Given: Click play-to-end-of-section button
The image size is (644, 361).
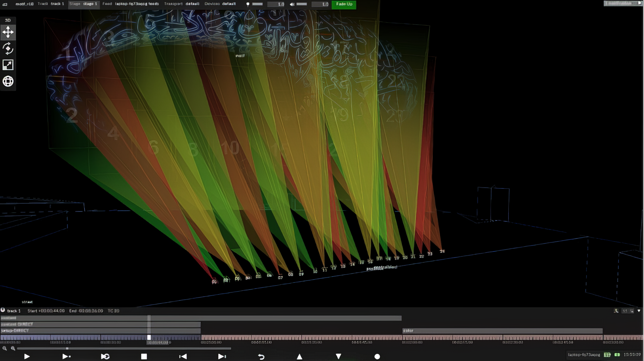Looking at the screenshot, I should [66, 356].
